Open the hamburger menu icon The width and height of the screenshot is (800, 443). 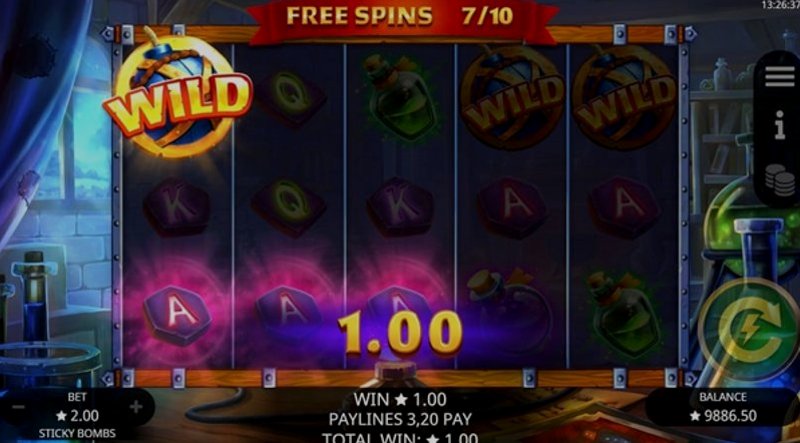(x=780, y=77)
